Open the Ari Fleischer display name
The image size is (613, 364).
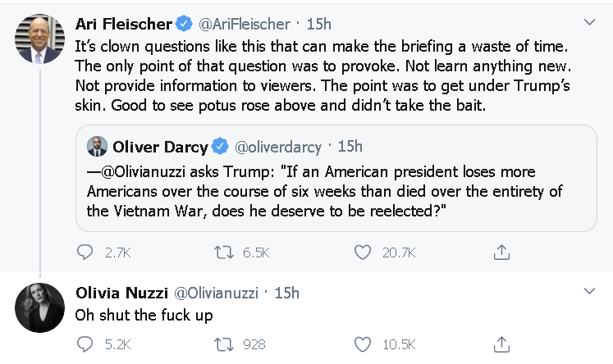tap(124, 25)
